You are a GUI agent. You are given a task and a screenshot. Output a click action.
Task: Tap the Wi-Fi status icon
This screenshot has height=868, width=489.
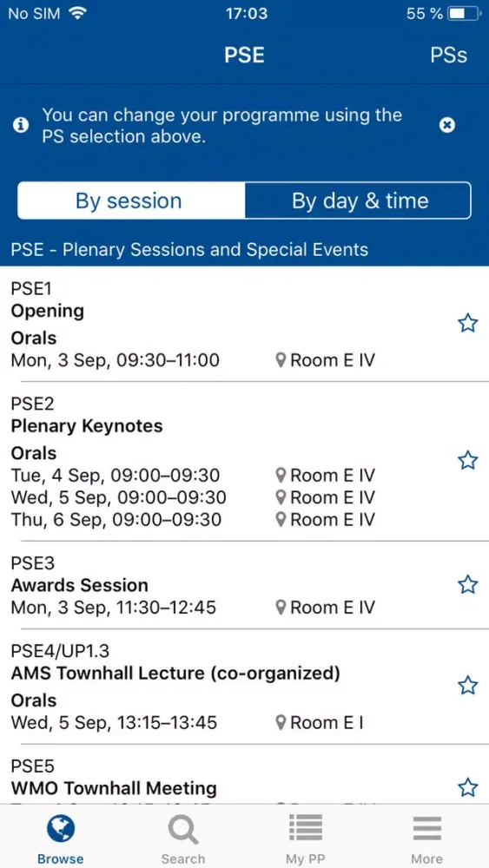pos(78,14)
